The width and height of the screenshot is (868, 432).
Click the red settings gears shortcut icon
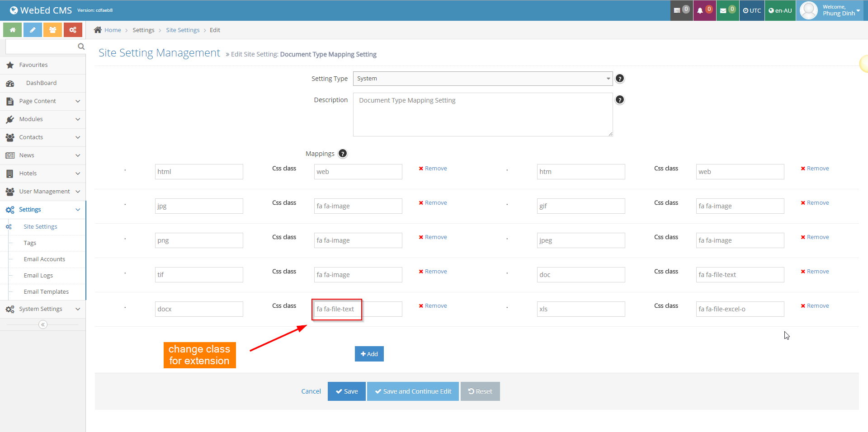click(73, 30)
